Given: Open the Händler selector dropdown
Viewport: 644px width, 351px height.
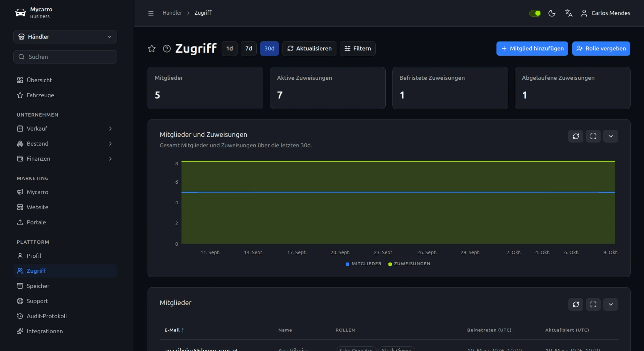Looking at the screenshot, I should pyautogui.click(x=65, y=37).
